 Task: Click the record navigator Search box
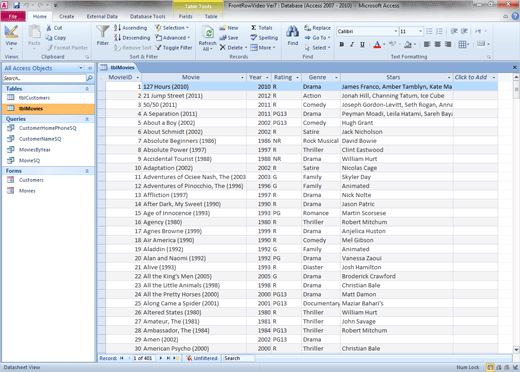click(238, 358)
